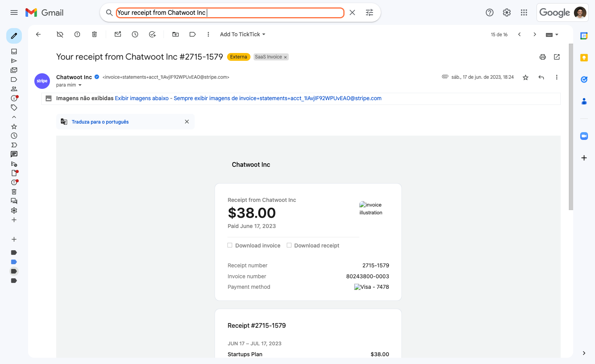Screen dimensions: 595x364
Task: Click the vertical scrollbar of email
Action: (571, 127)
